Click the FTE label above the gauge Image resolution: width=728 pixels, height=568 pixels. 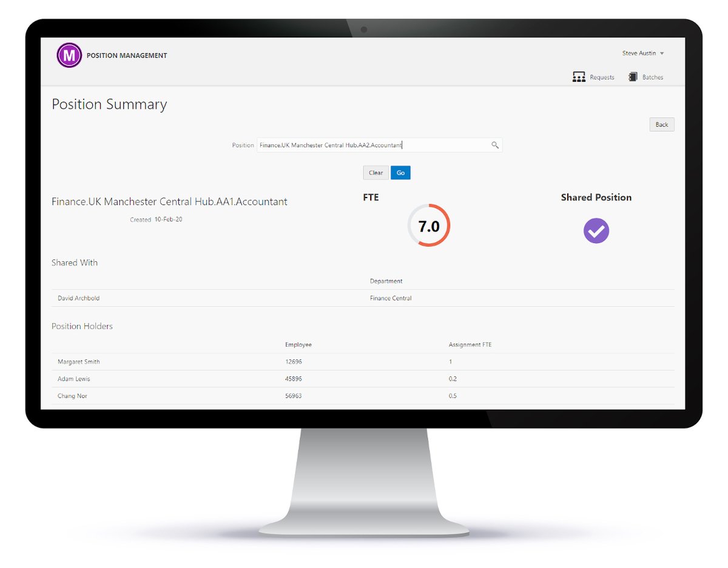coord(371,197)
